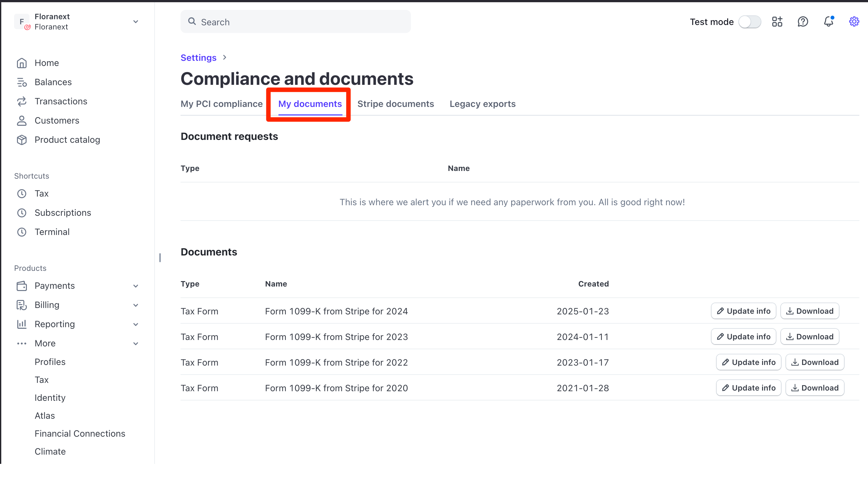Expand the Billing section chevron
Image resolution: width=868 pixels, height=477 pixels.
[x=135, y=305]
